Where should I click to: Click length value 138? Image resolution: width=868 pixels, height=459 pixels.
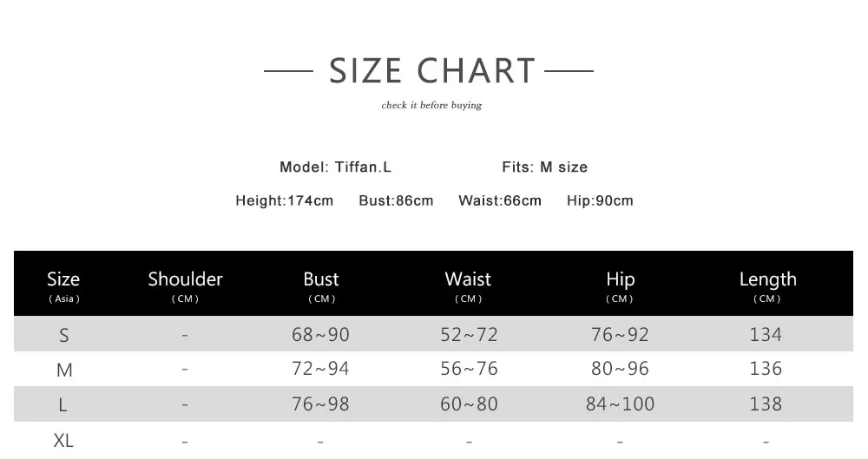click(766, 404)
